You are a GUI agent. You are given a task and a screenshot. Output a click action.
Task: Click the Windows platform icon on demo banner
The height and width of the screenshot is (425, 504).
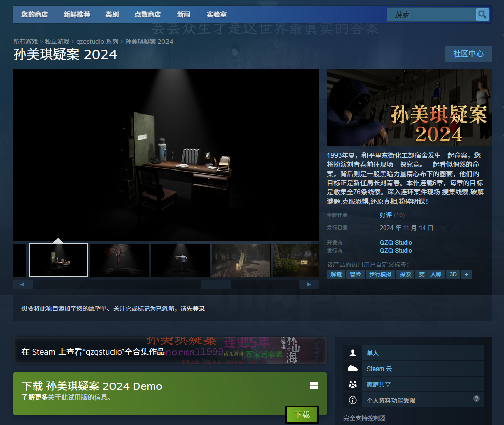click(314, 385)
